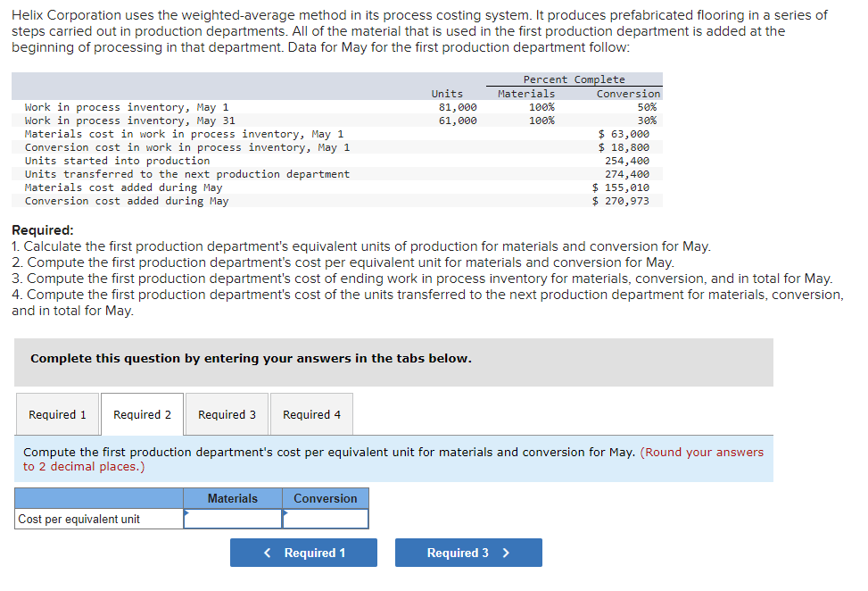Open the Required 1 tab
The image size is (868, 591).
(58, 414)
